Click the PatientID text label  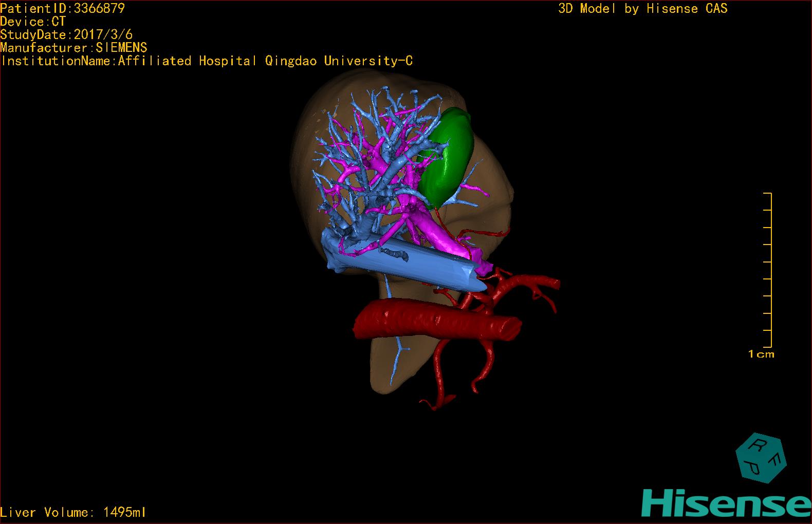62,8
